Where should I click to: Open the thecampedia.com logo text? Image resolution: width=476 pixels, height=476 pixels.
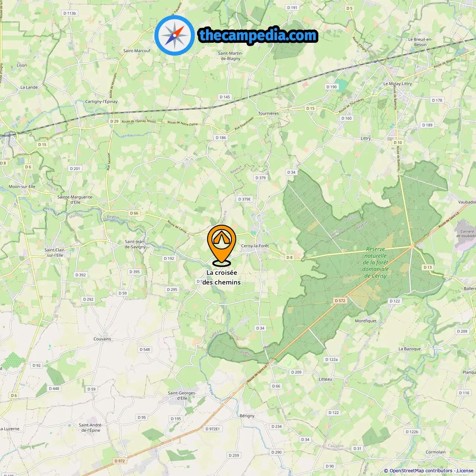coord(258,35)
